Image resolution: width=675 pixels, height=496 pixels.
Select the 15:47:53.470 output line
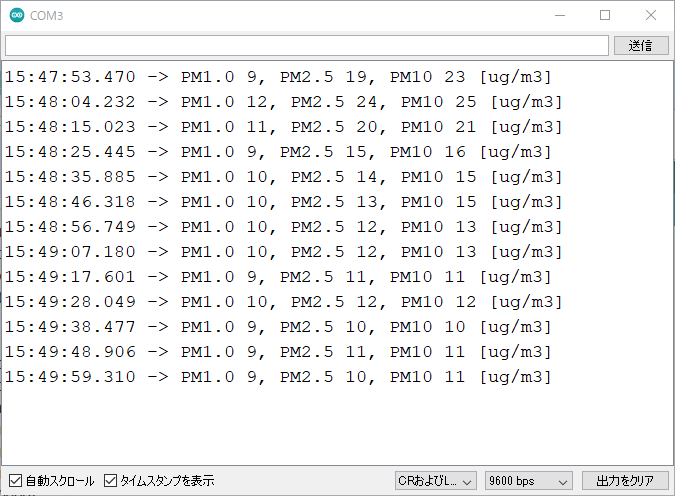click(278, 77)
